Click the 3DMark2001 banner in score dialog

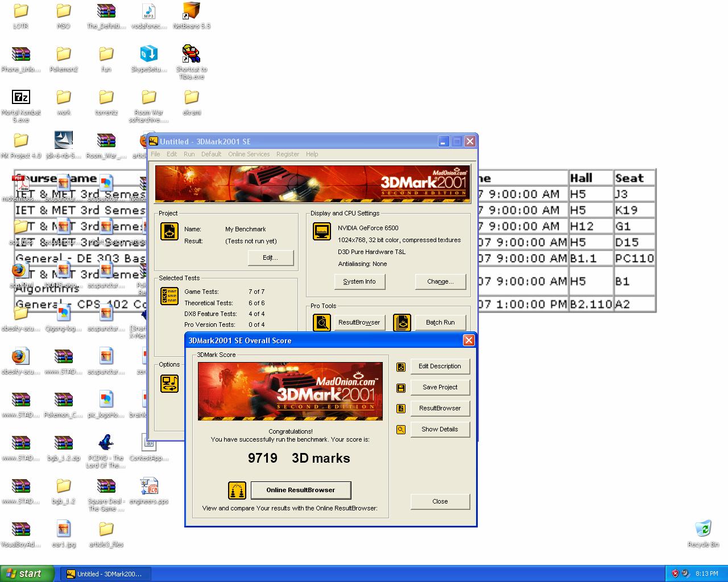tap(290, 392)
